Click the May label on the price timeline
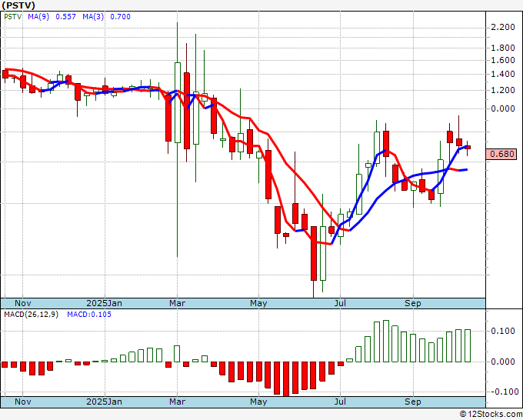Image resolution: width=523 pixels, height=420 pixels. tap(258, 303)
